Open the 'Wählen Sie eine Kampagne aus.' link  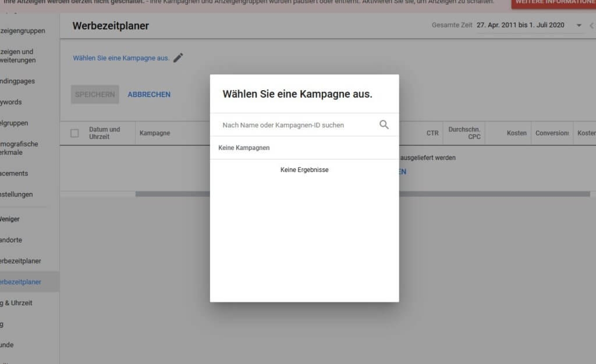(121, 58)
